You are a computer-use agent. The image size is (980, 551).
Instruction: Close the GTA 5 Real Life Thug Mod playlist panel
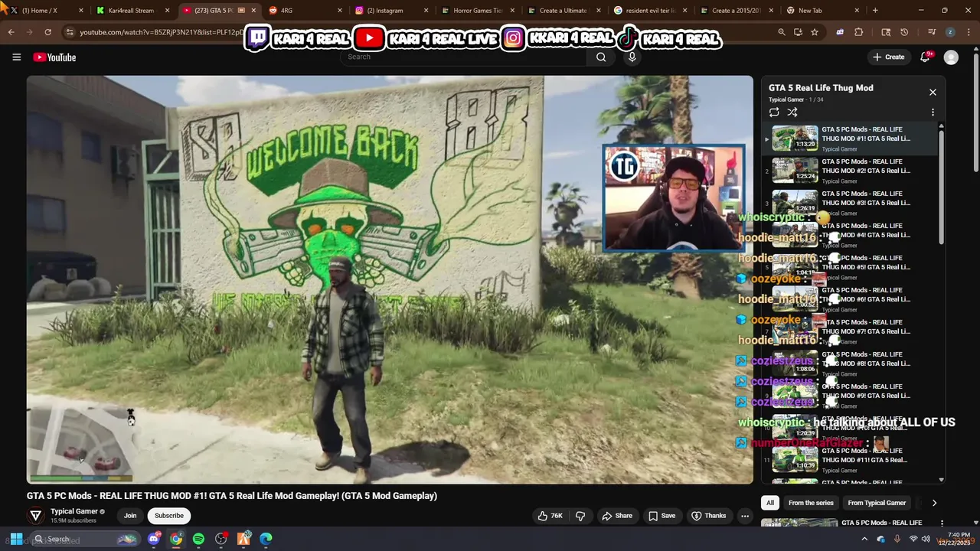(933, 92)
